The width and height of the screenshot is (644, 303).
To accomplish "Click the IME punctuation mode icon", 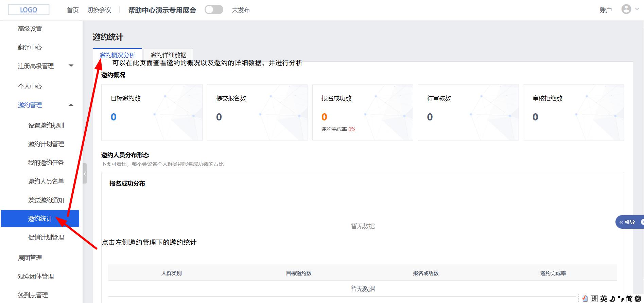I will tap(621, 299).
